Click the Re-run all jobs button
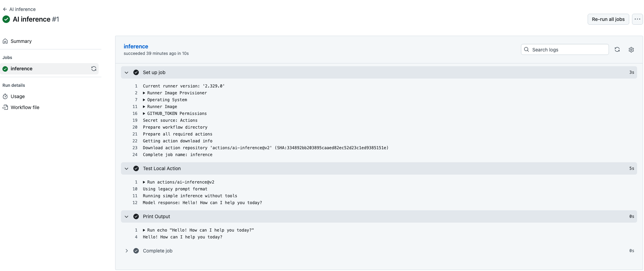Image resolution: width=644 pixels, height=271 pixels. tap(608, 19)
